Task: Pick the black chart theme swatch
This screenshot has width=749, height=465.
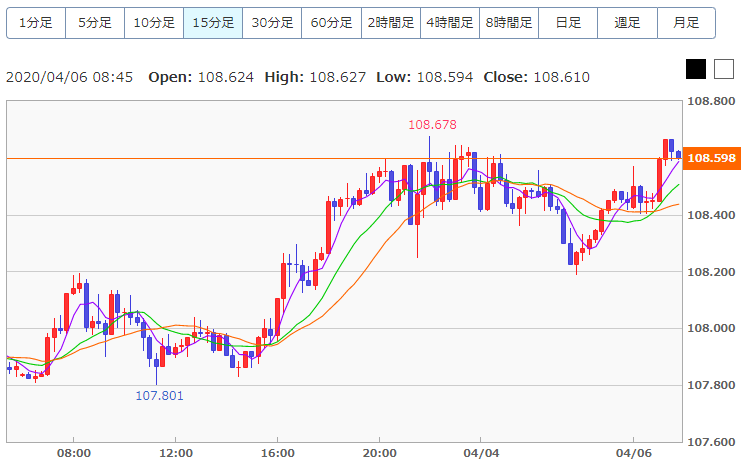Action: 696,69
